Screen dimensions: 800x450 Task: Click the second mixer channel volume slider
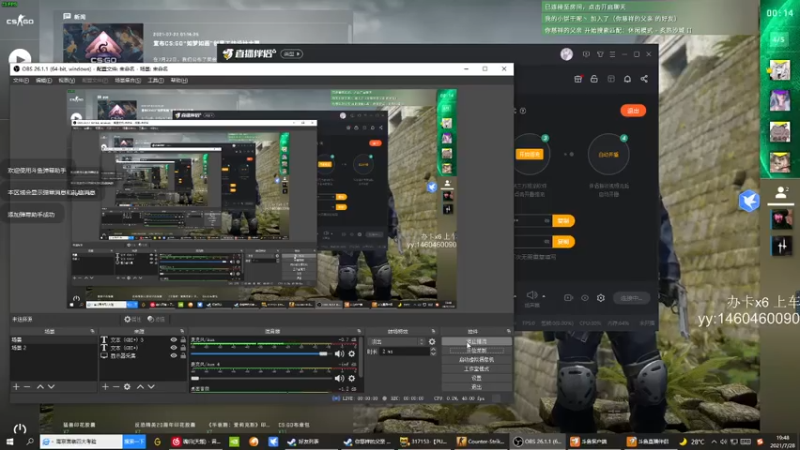pyautogui.click(x=261, y=378)
